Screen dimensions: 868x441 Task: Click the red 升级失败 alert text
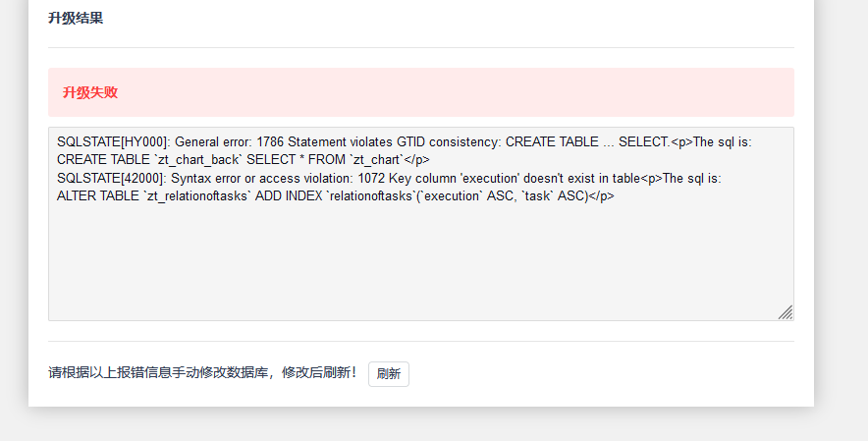coord(90,92)
